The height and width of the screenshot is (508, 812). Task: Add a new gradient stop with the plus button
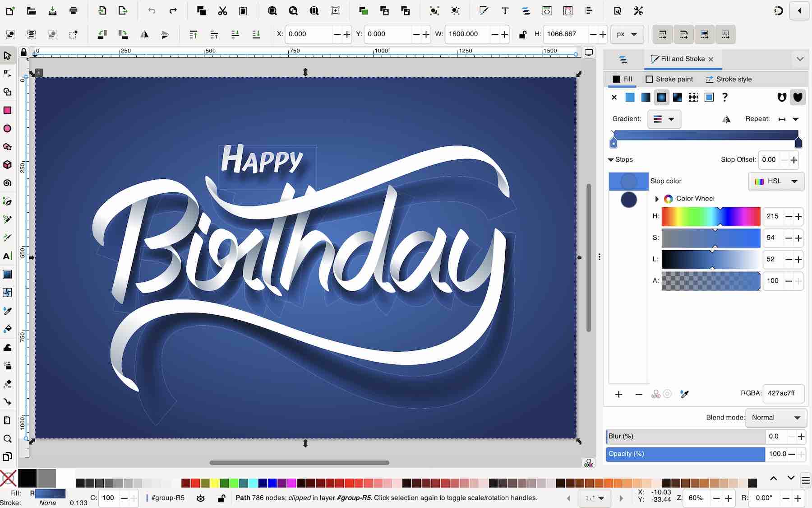pos(618,394)
